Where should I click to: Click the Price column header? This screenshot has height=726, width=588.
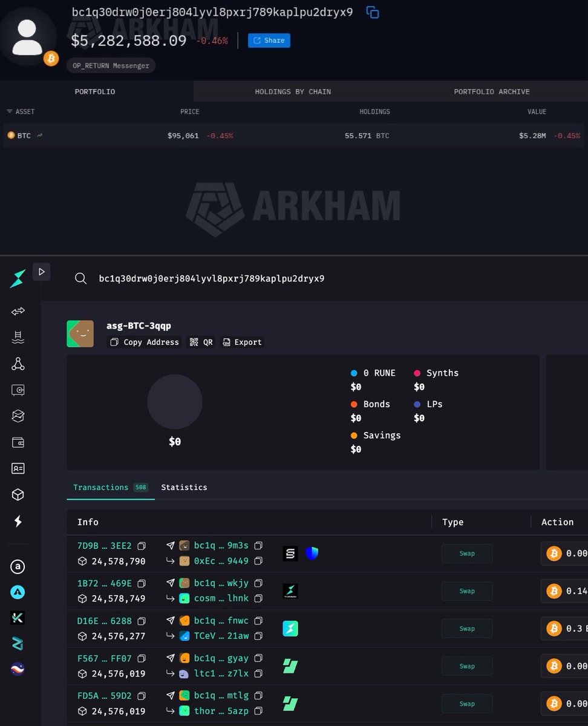pyautogui.click(x=189, y=112)
